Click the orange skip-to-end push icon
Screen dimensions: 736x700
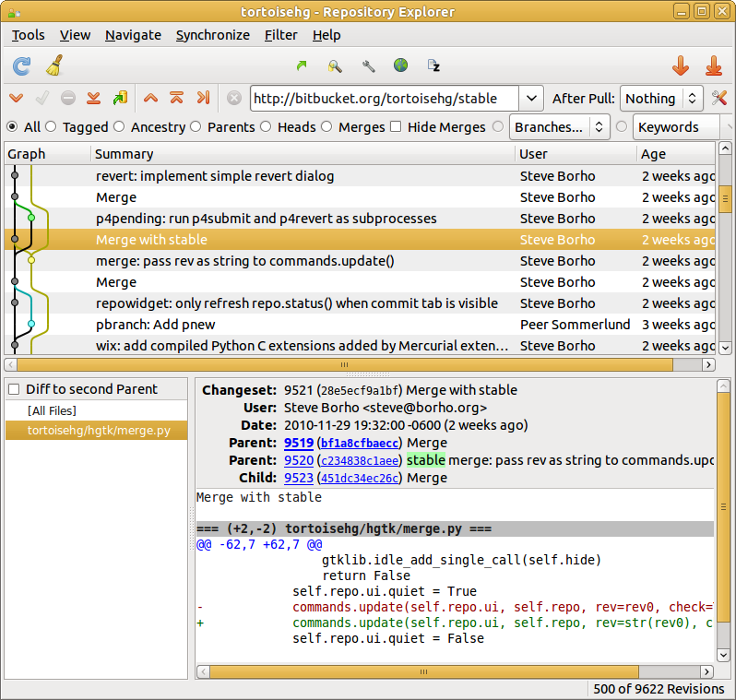(x=203, y=98)
